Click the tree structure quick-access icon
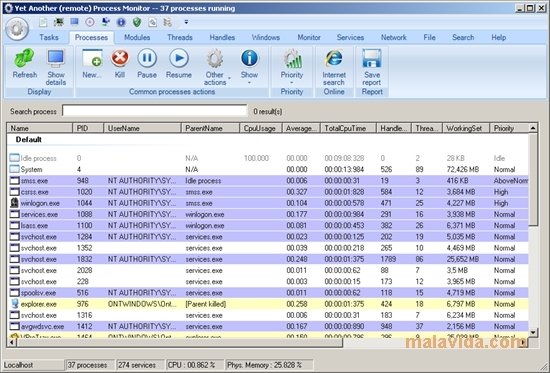This screenshot has width=550, height=373. point(168,22)
